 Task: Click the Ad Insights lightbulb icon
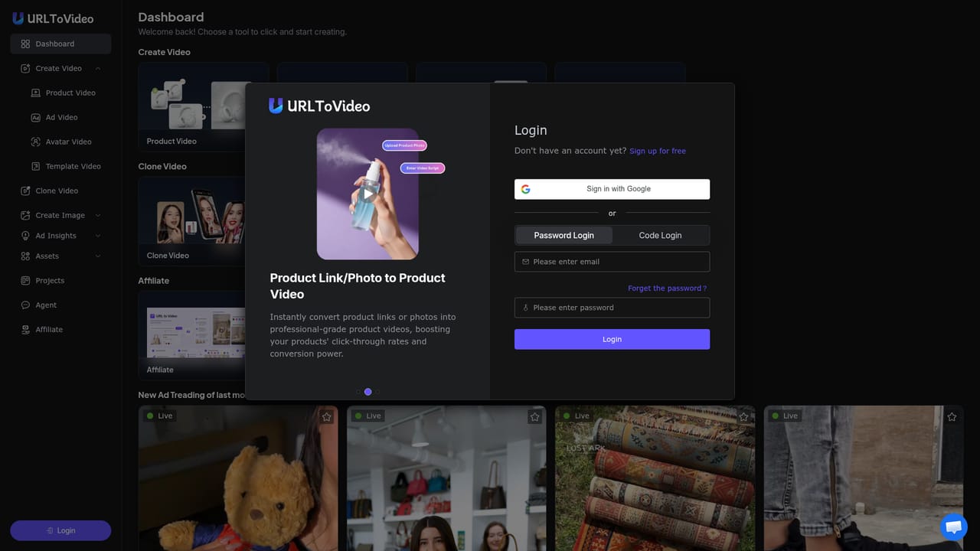[x=25, y=236]
